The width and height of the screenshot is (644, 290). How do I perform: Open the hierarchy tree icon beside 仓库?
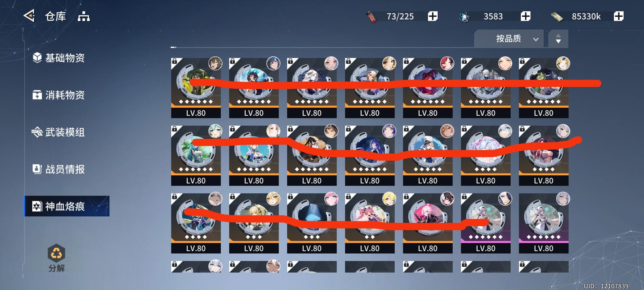pos(84,17)
